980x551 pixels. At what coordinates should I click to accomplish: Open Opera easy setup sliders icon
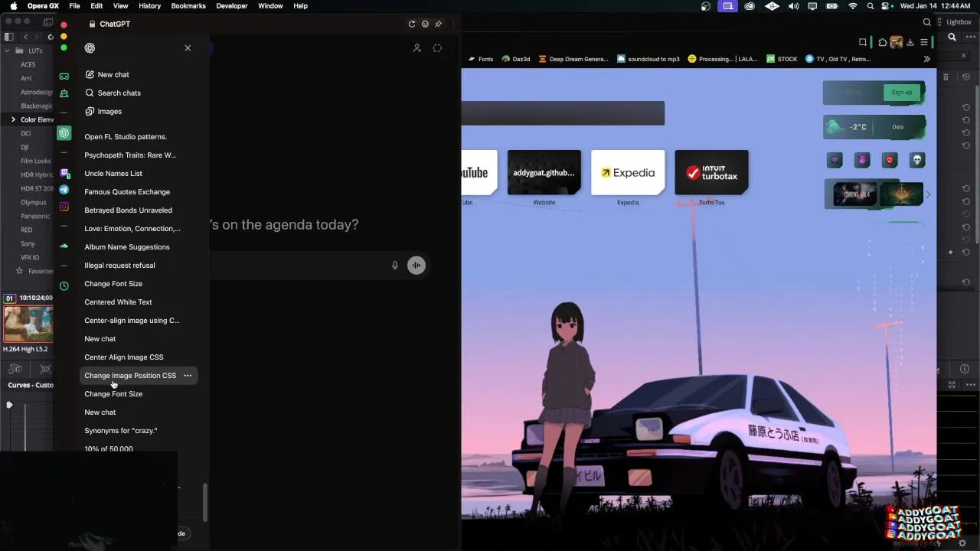[x=924, y=42]
